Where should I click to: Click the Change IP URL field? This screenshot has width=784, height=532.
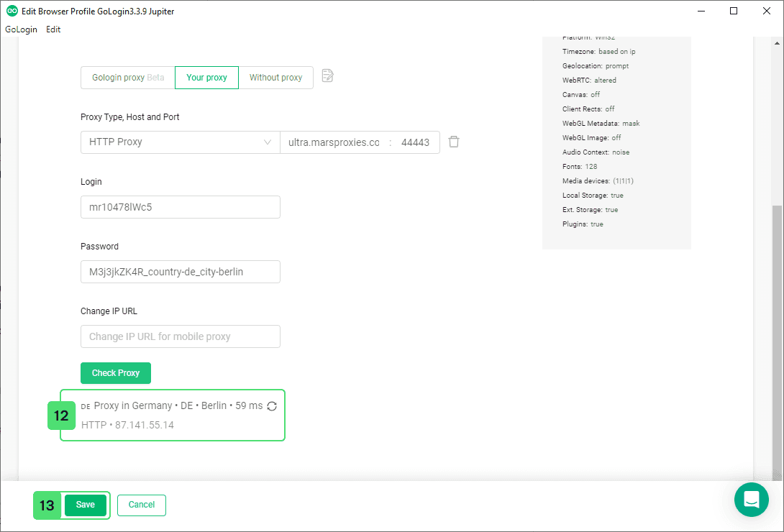click(180, 336)
